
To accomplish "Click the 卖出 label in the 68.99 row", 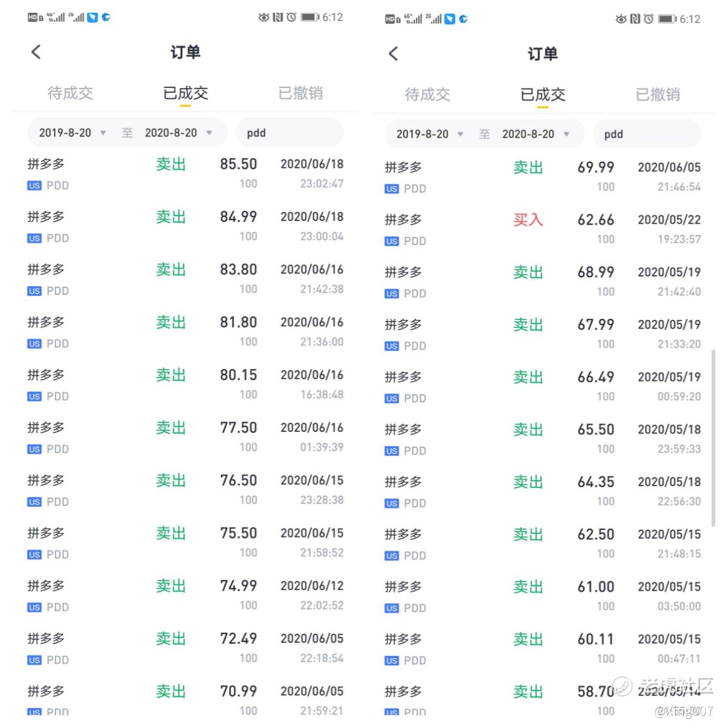I will tap(528, 272).
